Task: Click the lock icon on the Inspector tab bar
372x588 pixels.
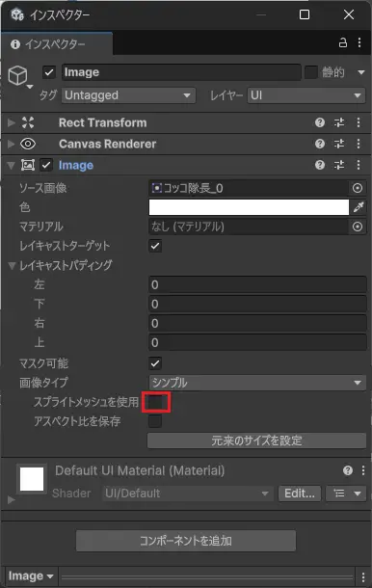Action: click(x=343, y=42)
